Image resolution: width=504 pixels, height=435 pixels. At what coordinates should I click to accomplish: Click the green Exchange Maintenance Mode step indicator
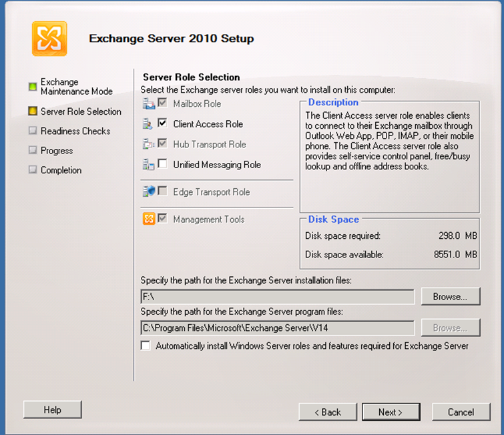click(x=33, y=87)
